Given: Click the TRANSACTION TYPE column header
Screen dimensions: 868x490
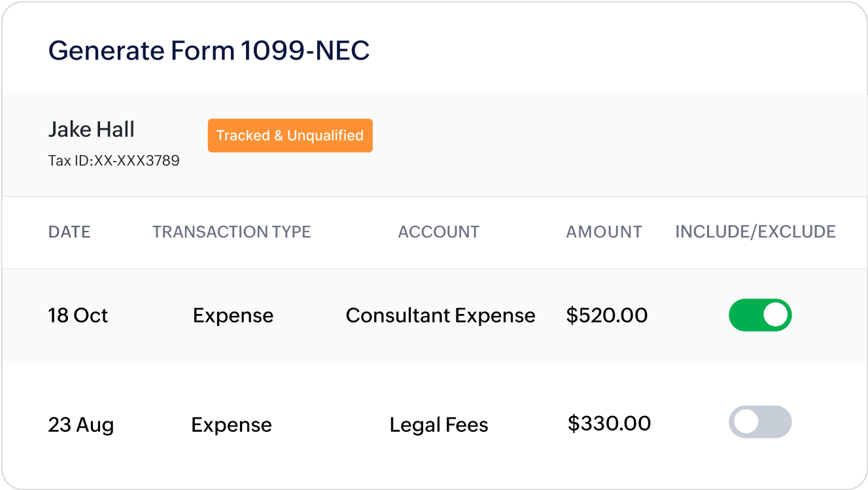Looking at the screenshot, I should [232, 232].
